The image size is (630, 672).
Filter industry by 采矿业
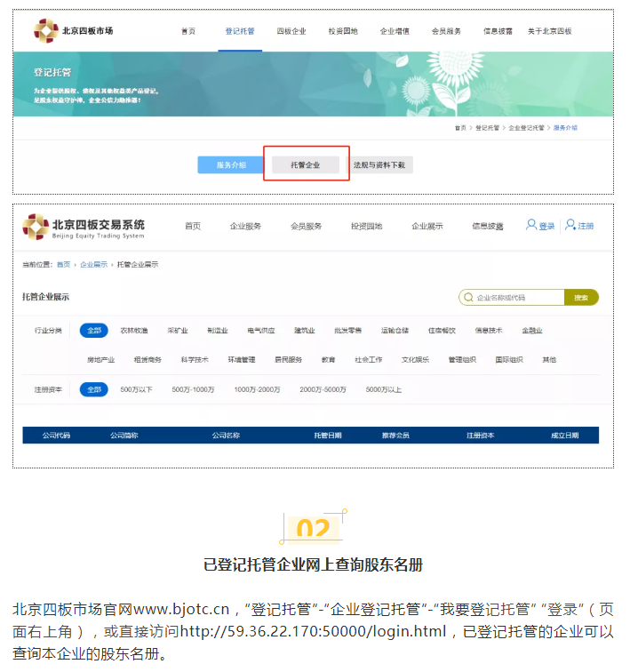click(x=178, y=331)
